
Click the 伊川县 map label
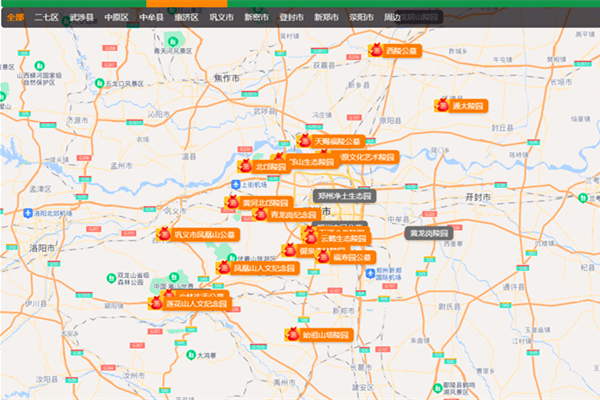pyautogui.click(x=36, y=304)
